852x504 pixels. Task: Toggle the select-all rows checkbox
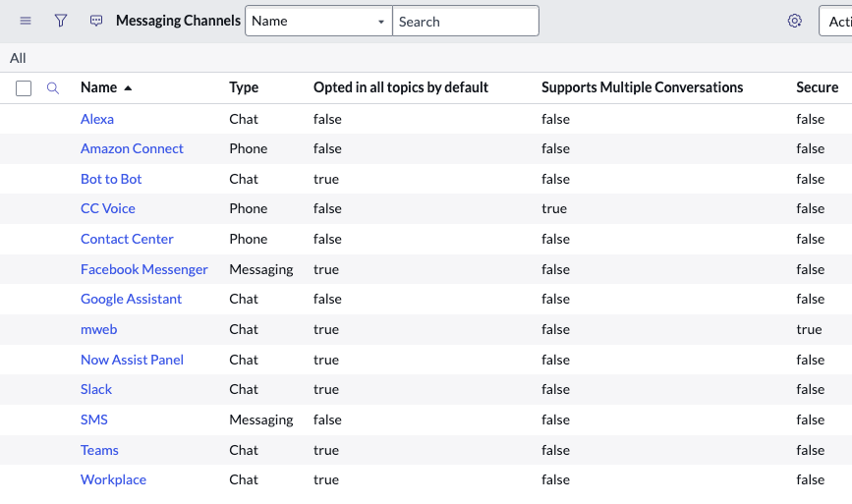point(24,88)
